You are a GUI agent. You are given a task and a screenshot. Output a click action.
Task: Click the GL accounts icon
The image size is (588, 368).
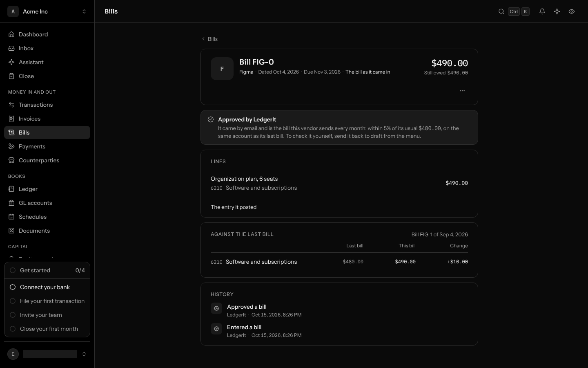pyautogui.click(x=11, y=203)
